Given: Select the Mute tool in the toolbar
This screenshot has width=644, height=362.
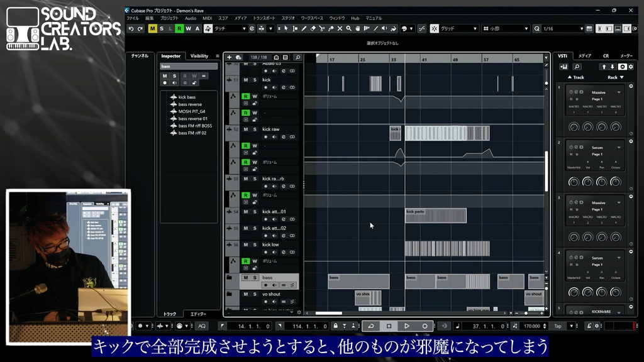Looking at the screenshot, I should click(x=340, y=29).
